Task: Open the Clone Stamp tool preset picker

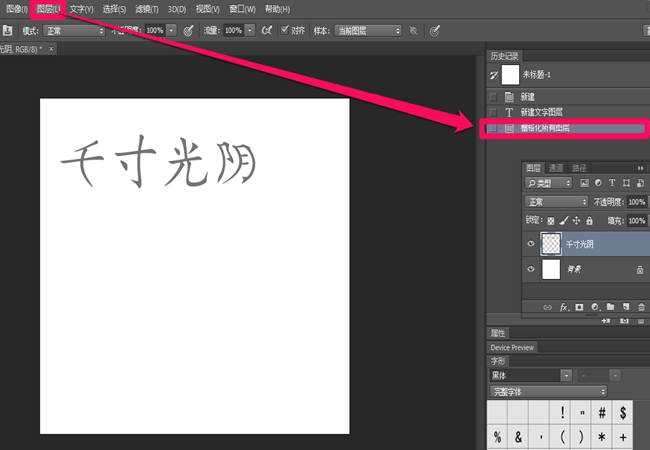Action: (7, 30)
